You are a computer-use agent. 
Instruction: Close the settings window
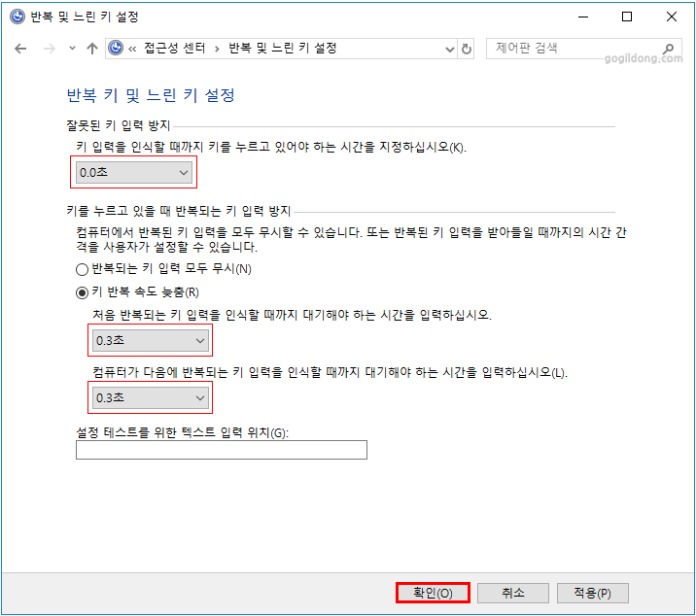pyautogui.click(x=671, y=17)
